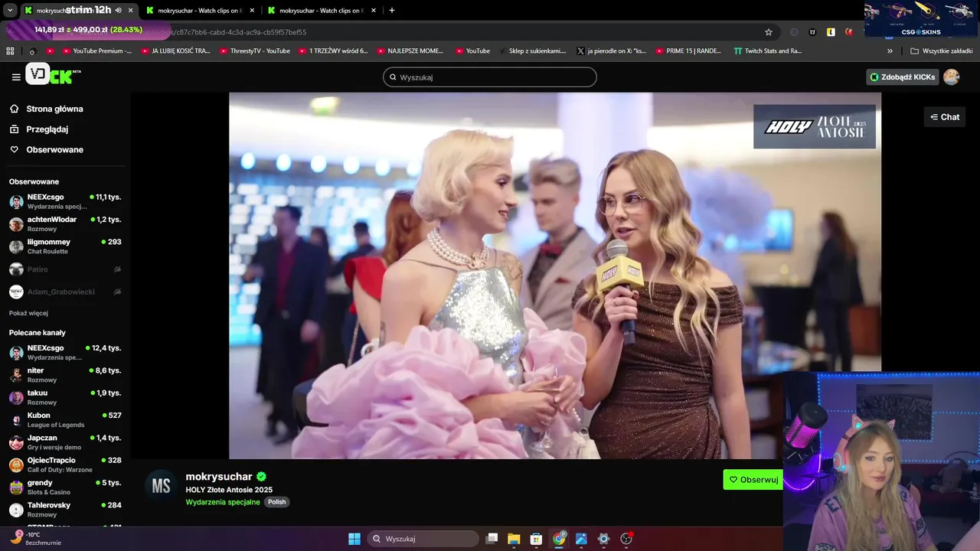Open the Windows Start menu

(x=354, y=539)
